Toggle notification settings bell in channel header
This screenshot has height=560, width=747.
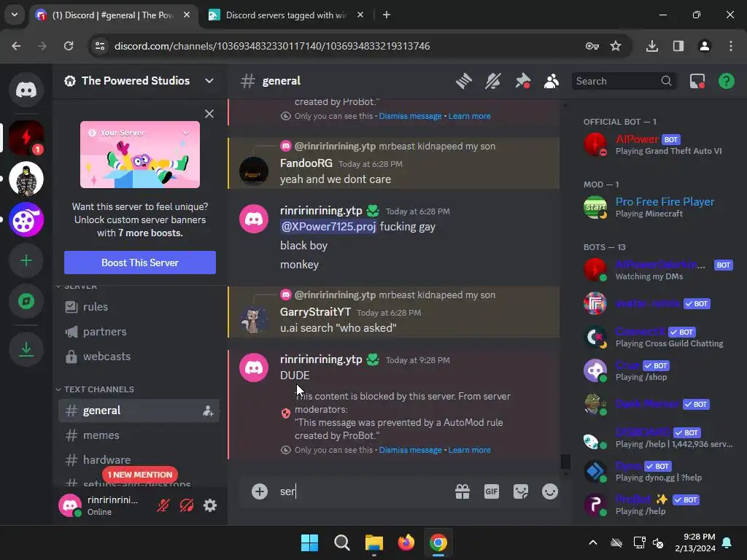coord(493,81)
